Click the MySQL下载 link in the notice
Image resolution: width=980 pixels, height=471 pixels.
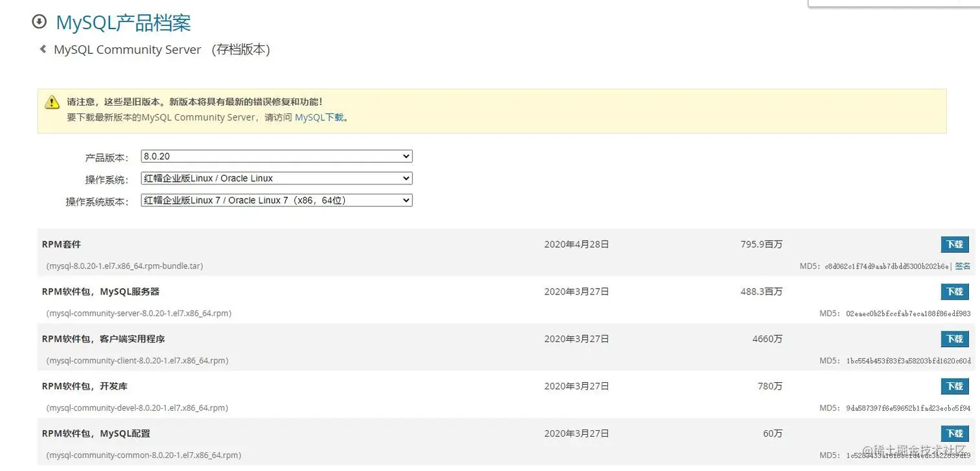(x=317, y=117)
